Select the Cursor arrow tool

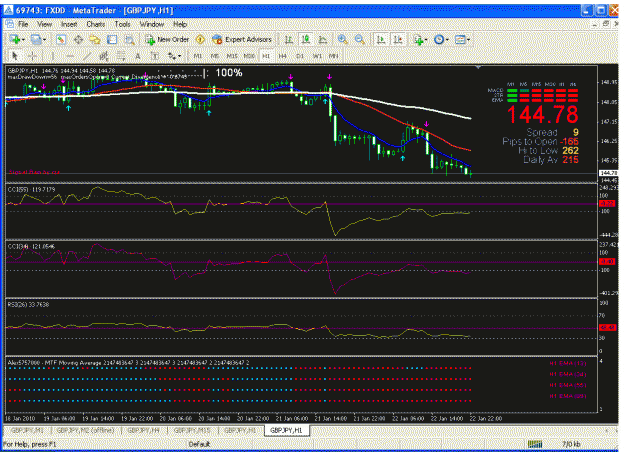[15, 56]
